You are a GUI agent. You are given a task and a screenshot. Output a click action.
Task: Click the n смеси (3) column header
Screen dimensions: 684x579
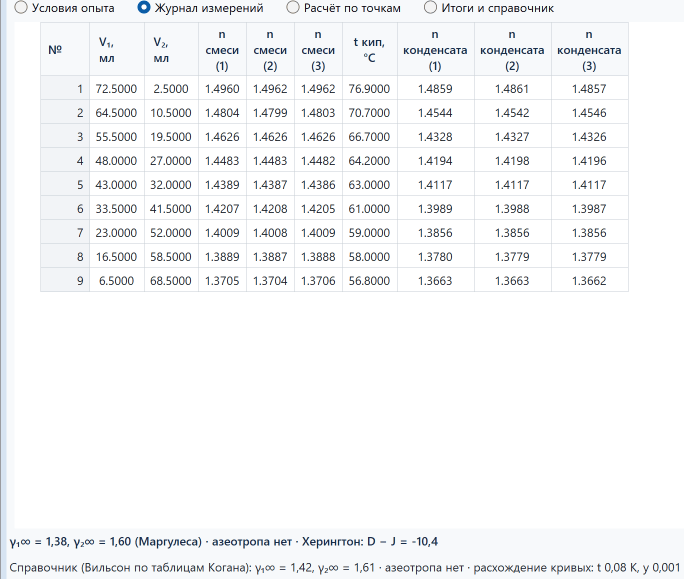(x=318, y=49)
